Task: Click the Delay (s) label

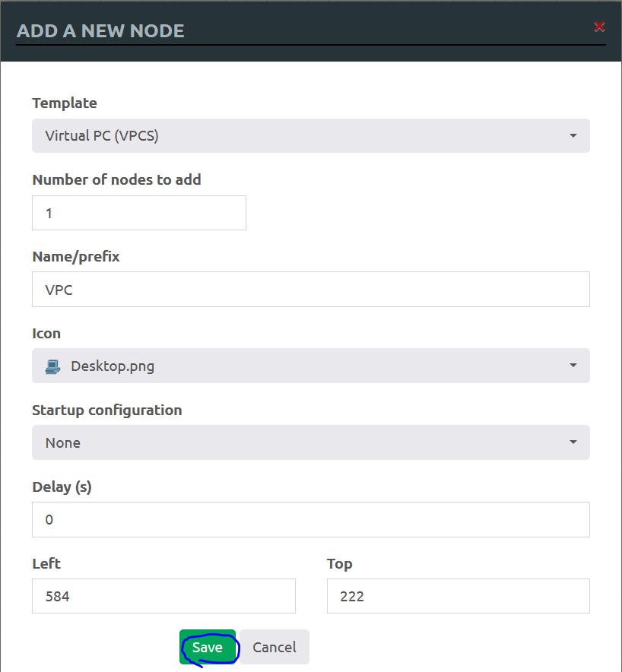Action: [62, 487]
